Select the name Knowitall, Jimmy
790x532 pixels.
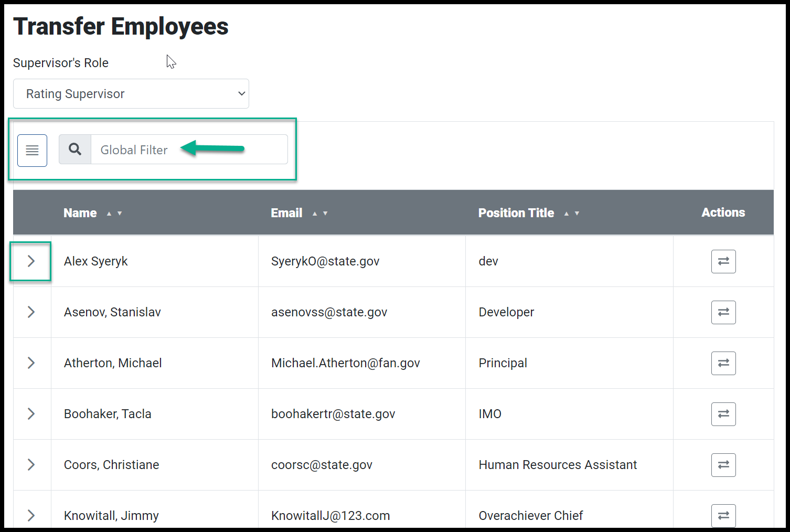tap(111, 516)
